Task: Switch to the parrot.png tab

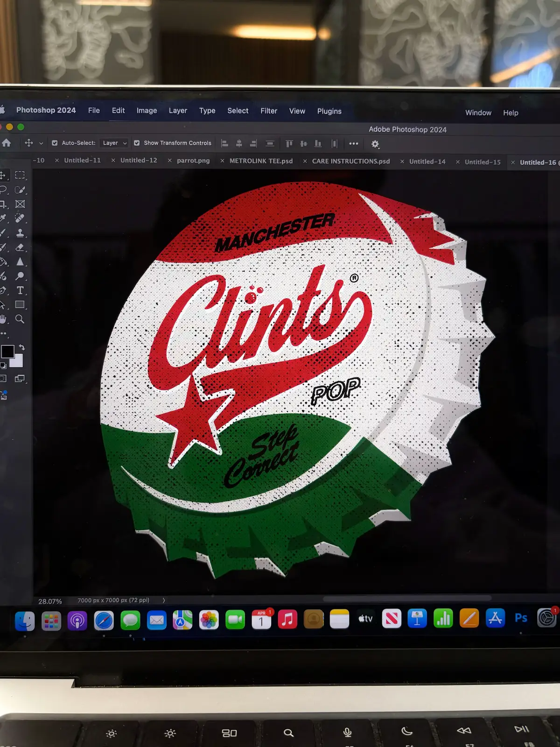Action: 193,161
